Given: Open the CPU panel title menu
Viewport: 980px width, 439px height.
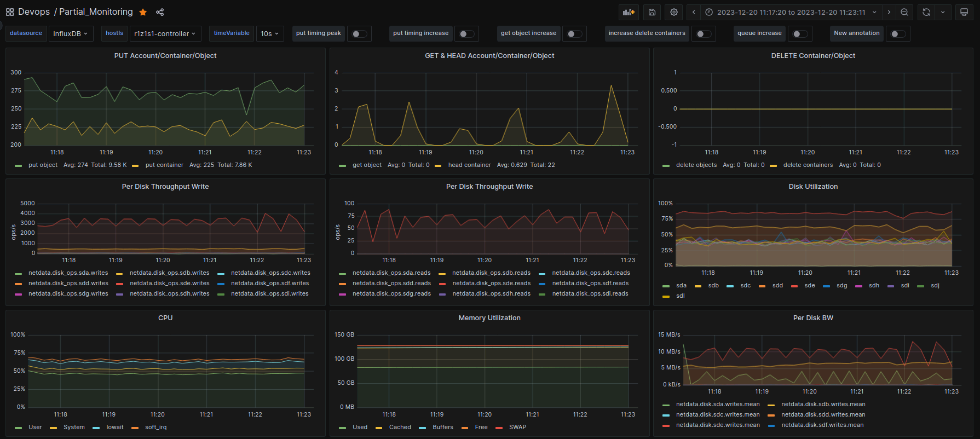Looking at the screenshot, I should (165, 318).
